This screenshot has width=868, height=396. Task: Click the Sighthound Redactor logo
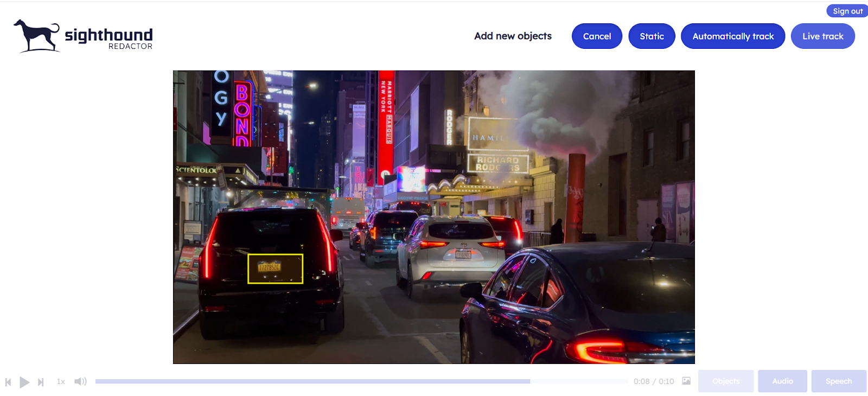83,36
